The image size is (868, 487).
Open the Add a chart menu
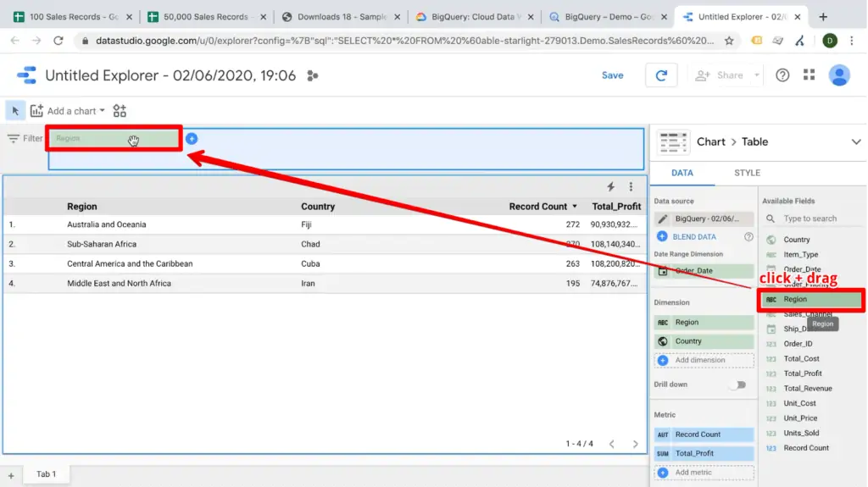click(68, 111)
